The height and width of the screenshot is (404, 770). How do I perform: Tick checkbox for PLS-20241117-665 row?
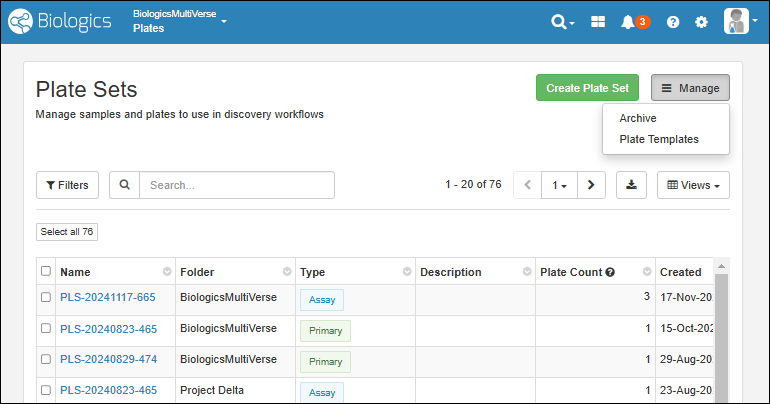click(46, 297)
